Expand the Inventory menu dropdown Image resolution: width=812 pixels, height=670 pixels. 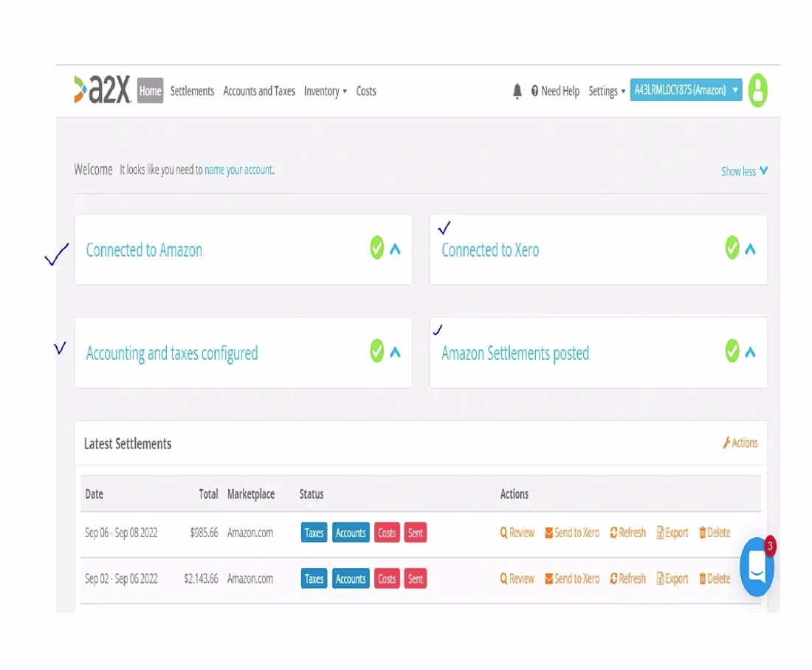click(326, 91)
